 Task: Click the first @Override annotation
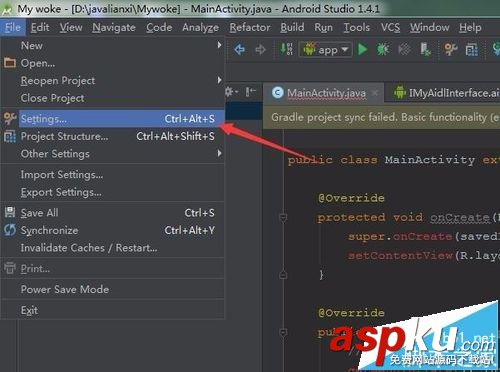(x=351, y=198)
